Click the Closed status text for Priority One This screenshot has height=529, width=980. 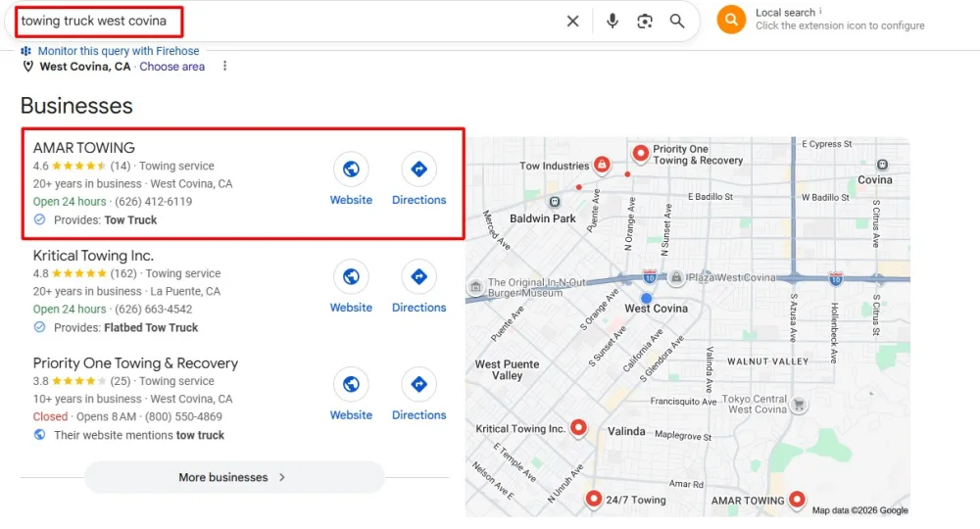point(50,416)
